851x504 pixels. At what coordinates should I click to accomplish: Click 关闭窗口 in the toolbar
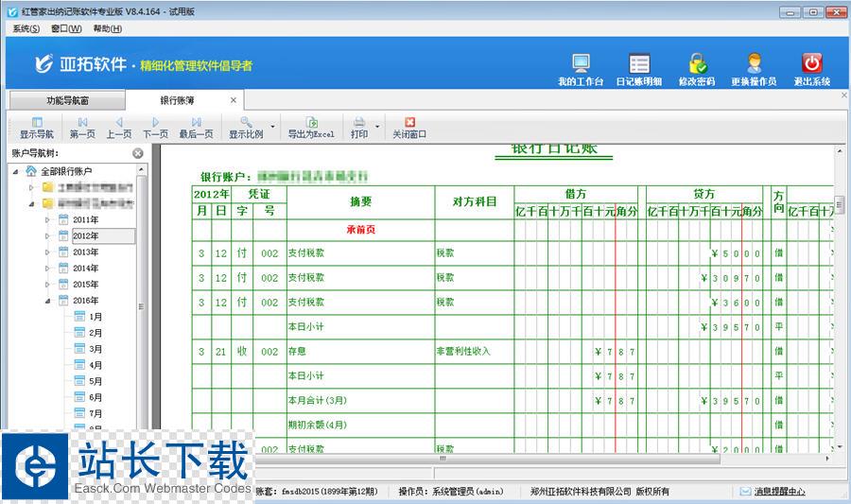(x=409, y=128)
